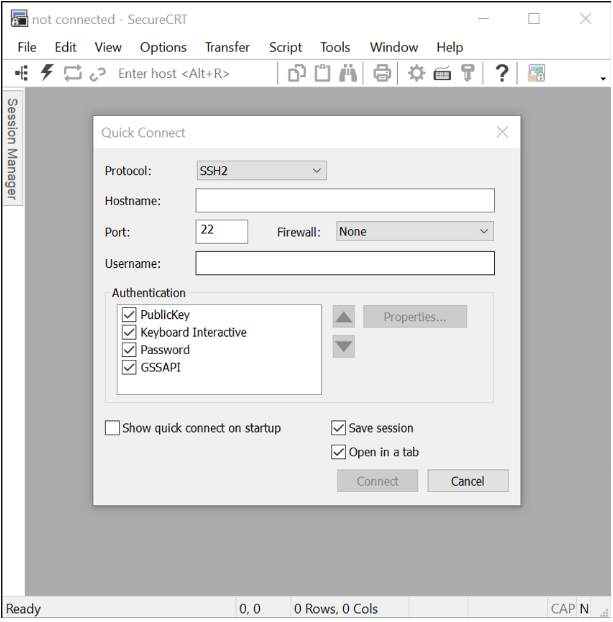The width and height of the screenshot is (613, 622).
Task: Open the Tools menu
Action: coord(335,47)
